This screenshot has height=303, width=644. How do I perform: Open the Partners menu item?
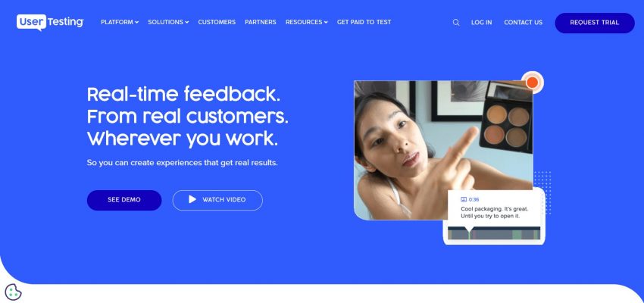click(x=261, y=22)
